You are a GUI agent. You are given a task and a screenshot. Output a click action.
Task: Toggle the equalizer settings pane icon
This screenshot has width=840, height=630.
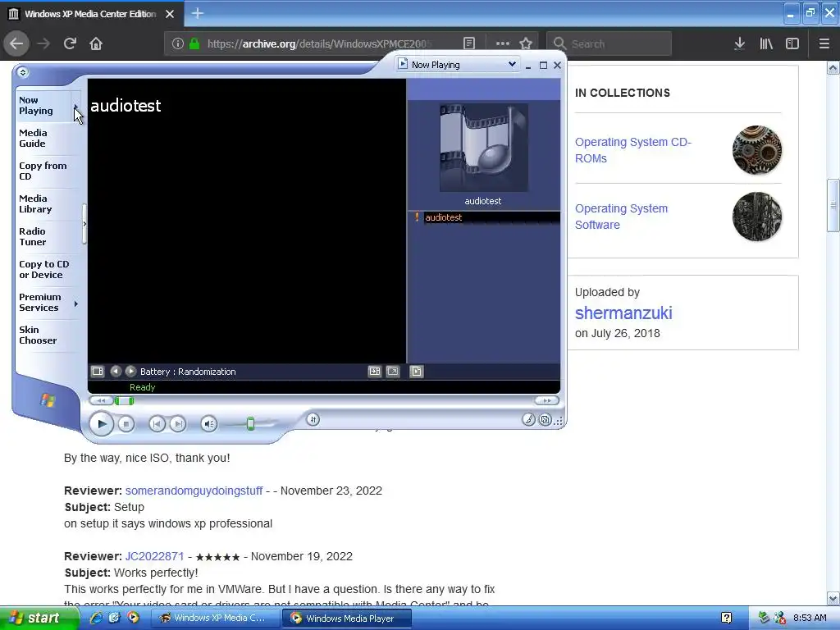coord(374,372)
